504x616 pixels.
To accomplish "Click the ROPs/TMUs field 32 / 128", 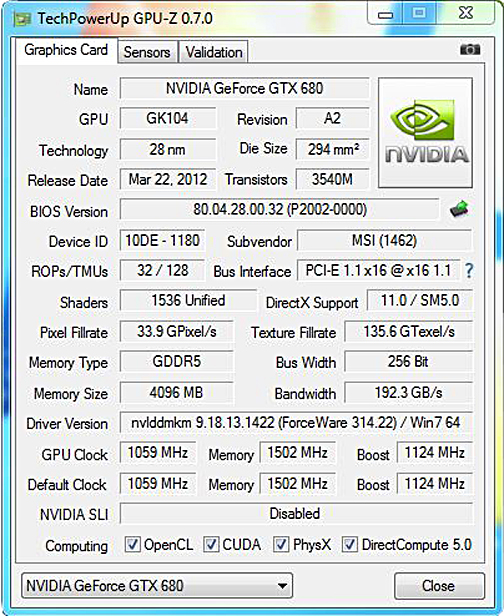I will (x=162, y=270).
